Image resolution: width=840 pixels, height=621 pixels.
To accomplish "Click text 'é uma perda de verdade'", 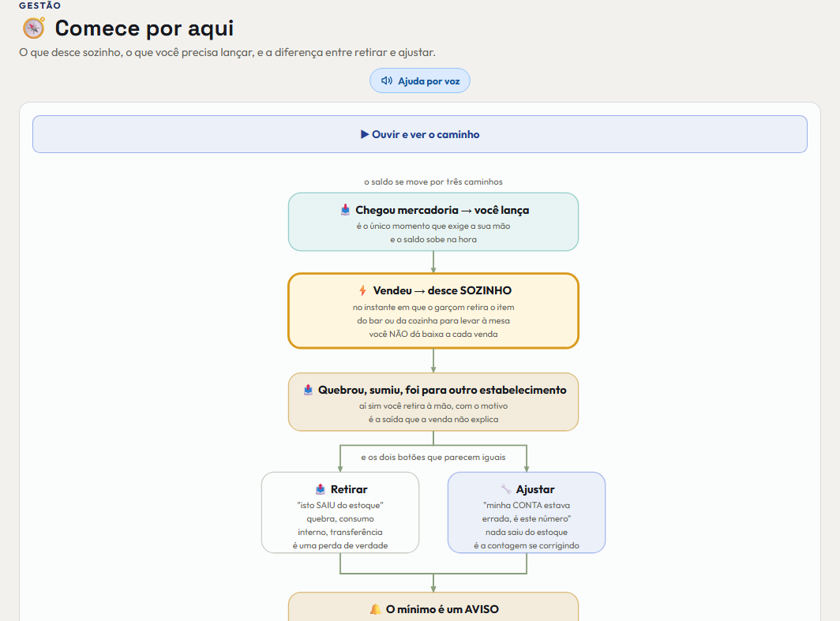I will point(340,545).
